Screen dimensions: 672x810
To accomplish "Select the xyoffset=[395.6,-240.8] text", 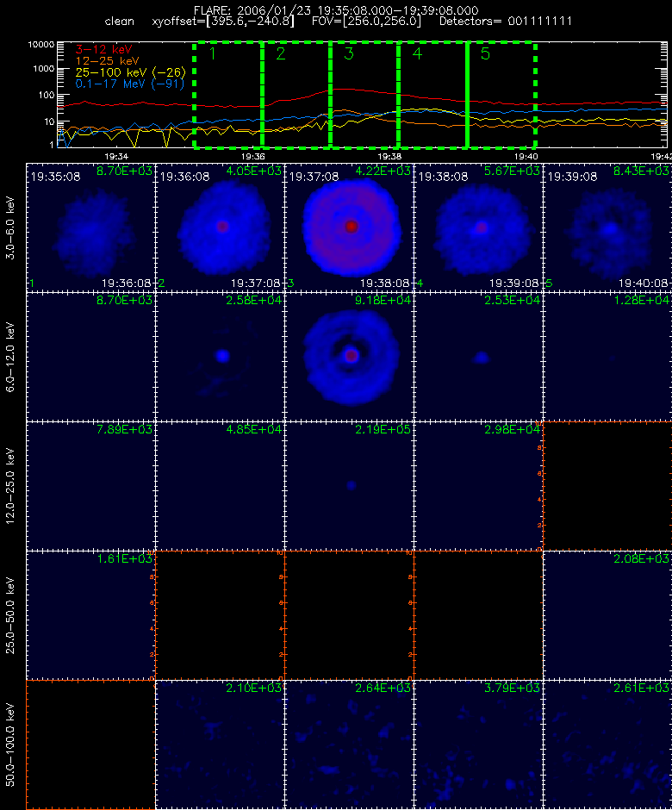I will 223,22.
